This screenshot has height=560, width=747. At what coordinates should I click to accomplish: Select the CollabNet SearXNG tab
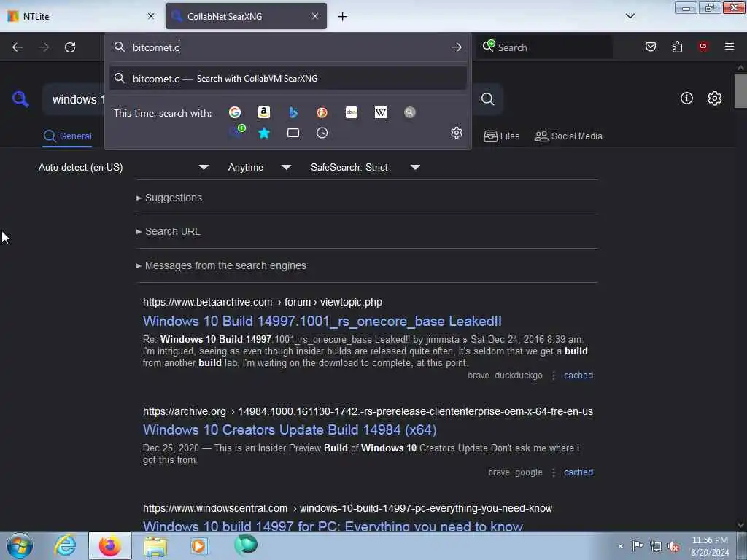coord(246,16)
